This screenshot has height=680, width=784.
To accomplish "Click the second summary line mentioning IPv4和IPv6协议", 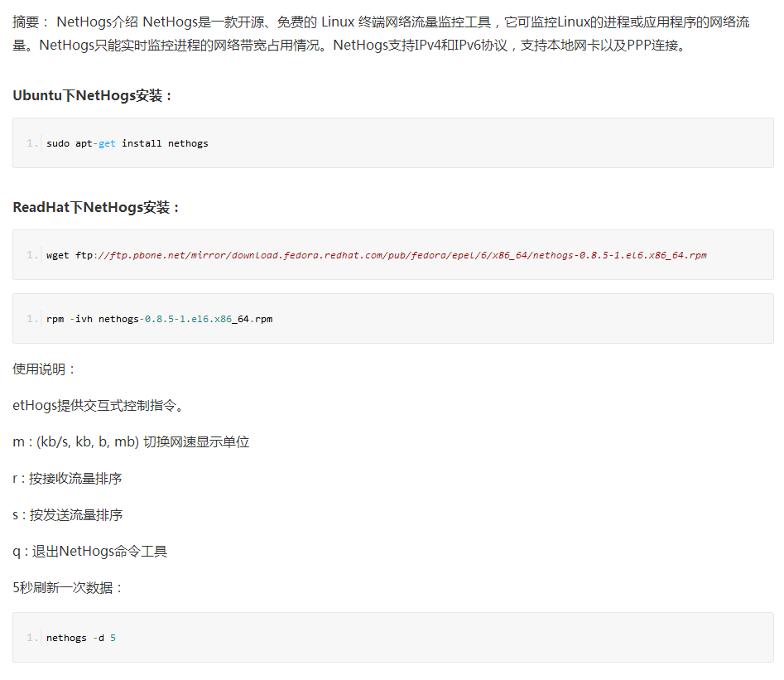I will [x=350, y=46].
